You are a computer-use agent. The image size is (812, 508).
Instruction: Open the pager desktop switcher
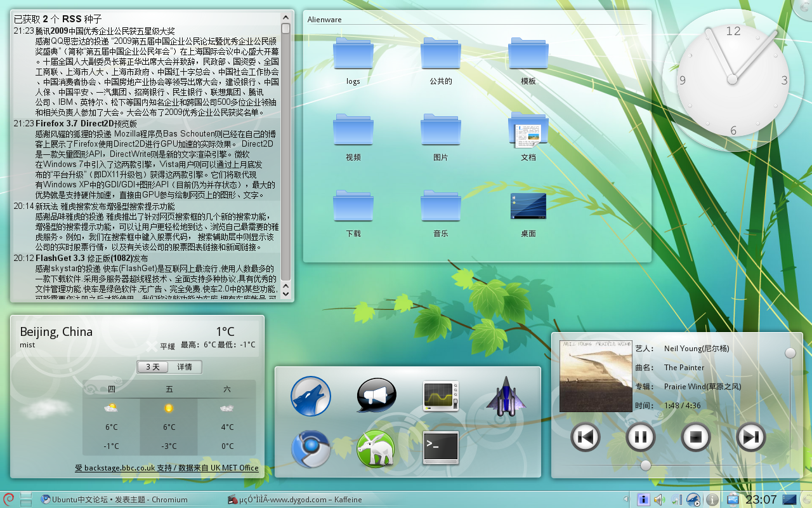tap(26, 499)
